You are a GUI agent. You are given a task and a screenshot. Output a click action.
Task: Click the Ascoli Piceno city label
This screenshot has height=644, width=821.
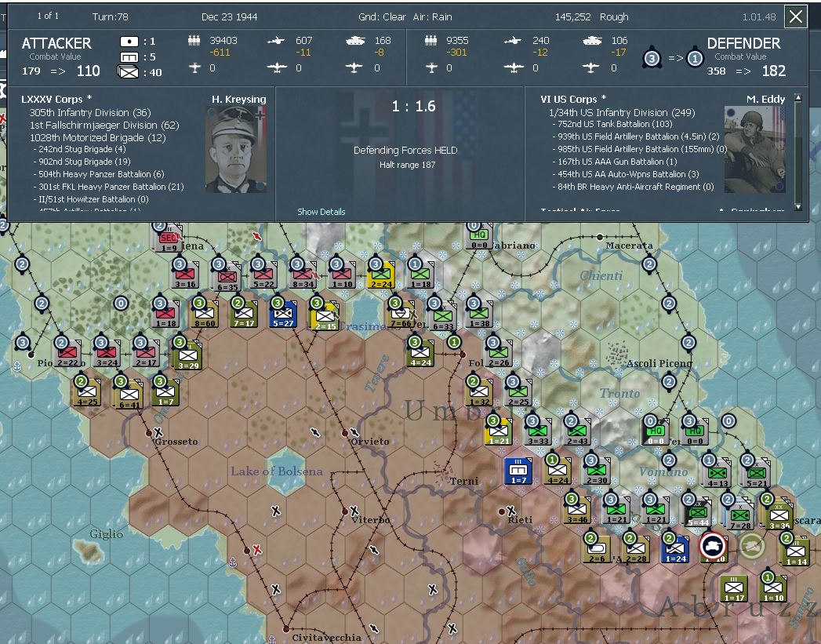tap(659, 363)
